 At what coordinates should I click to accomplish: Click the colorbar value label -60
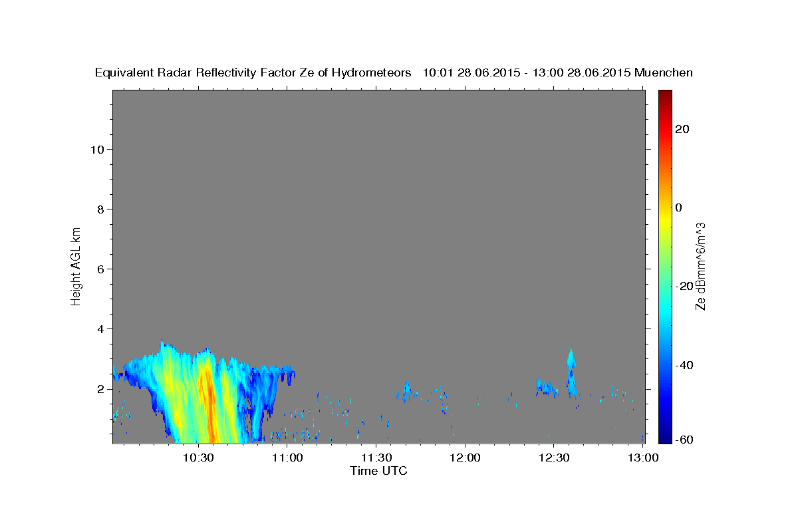tap(684, 440)
